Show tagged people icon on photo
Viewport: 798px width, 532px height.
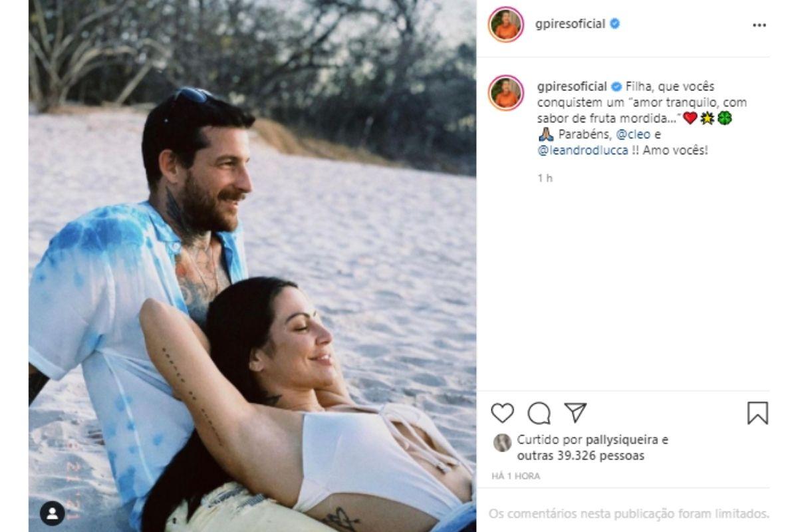[53, 513]
